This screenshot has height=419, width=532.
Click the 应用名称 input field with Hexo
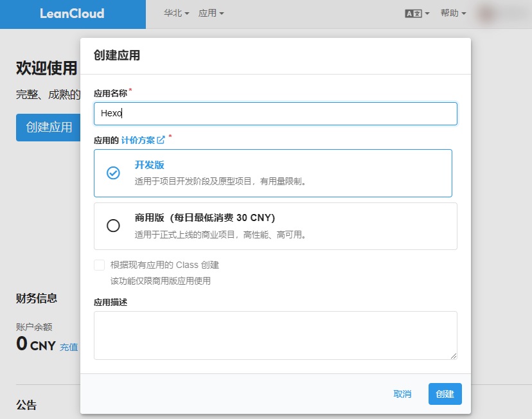[276, 114]
